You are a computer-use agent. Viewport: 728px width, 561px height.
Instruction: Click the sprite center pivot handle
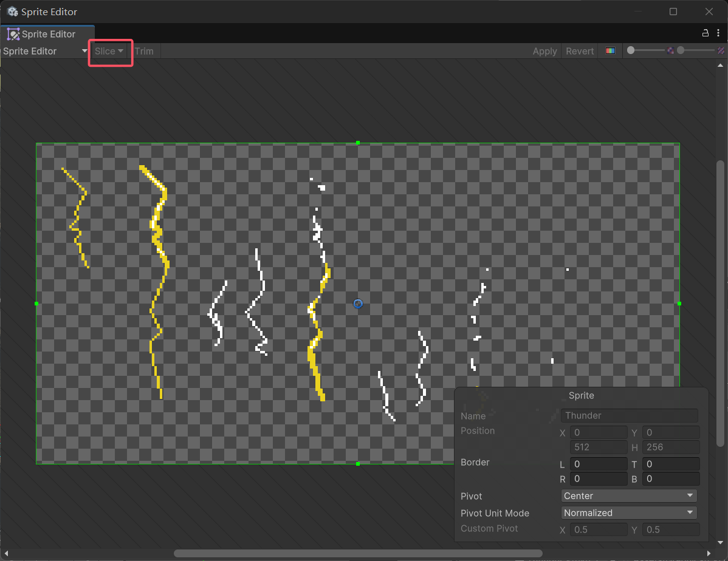[358, 304]
